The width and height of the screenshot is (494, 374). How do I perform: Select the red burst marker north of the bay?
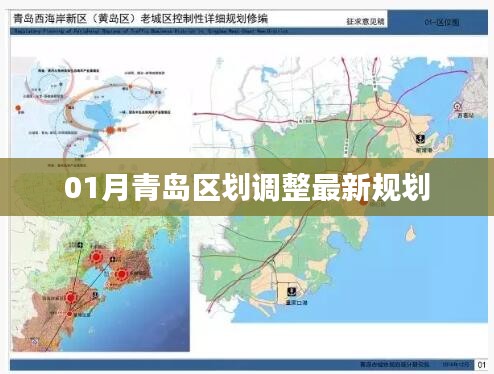pyautogui.click(x=96, y=257)
